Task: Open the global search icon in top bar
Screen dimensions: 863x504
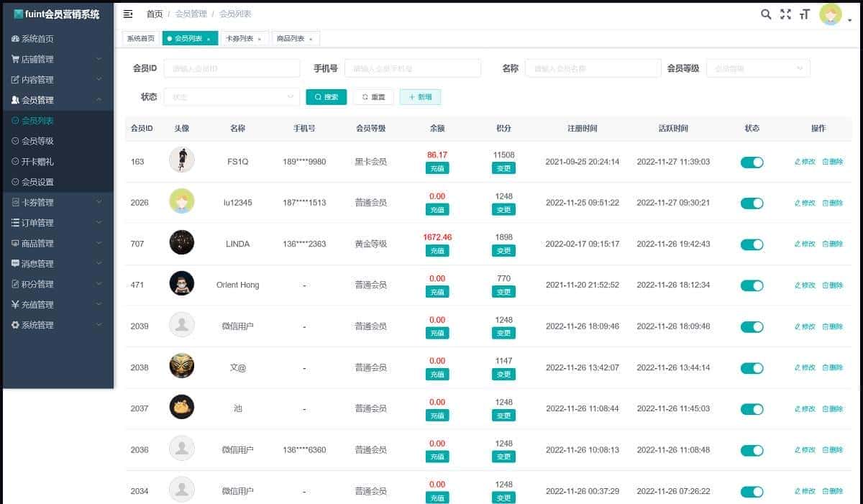Action: point(765,13)
